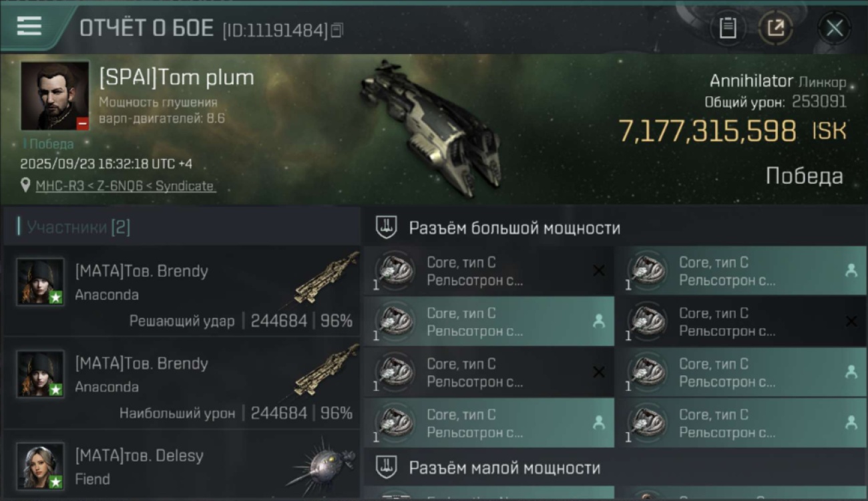Click the person icon on the top-right railgun slot
Viewport: 868px width, 501px height.
[x=851, y=271]
